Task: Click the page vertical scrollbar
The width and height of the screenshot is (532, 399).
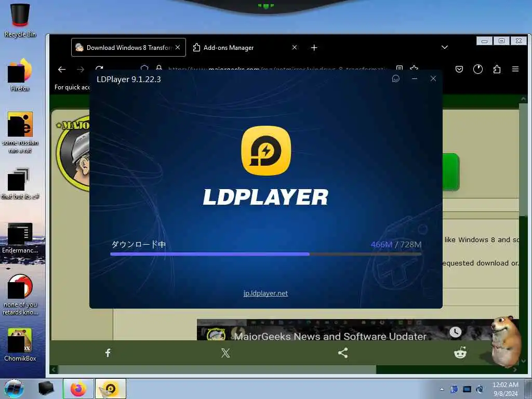Action: pos(523,159)
